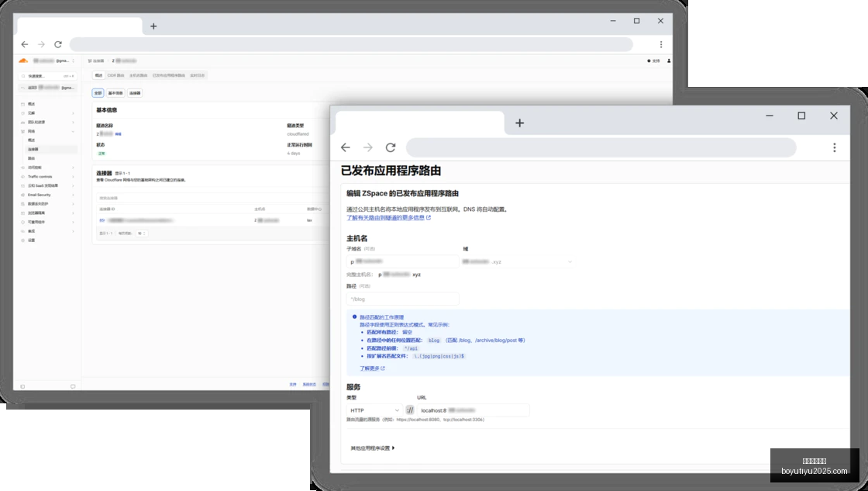Viewport: 868px width, 491px height.
Task: Open the front browser's three-dot menu
Action: click(834, 147)
